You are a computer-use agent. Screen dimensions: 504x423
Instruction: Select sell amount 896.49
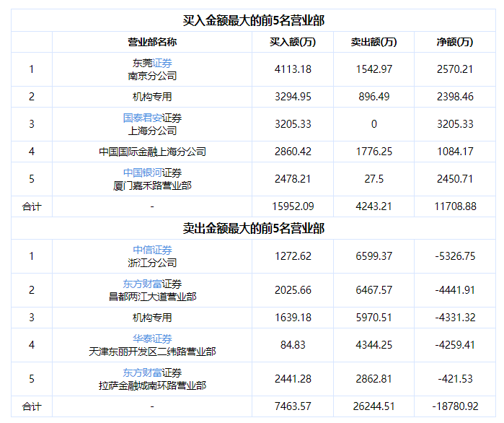coord(373,97)
